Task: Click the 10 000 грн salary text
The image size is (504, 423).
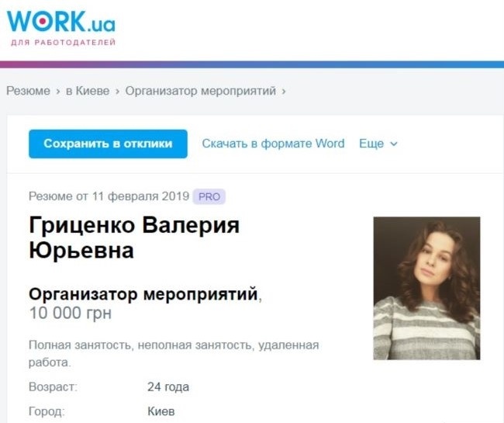Action: pos(71,313)
